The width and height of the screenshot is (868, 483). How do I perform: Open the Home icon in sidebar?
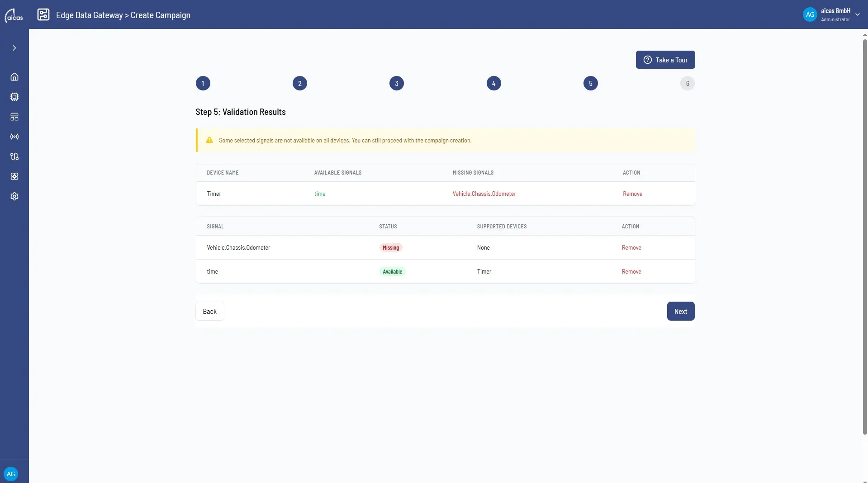(x=14, y=77)
